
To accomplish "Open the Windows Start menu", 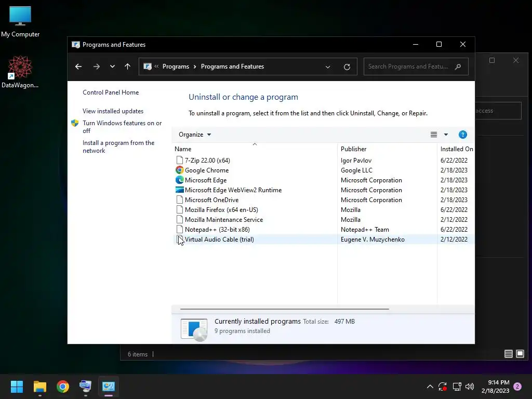I will pyautogui.click(x=17, y=387).
